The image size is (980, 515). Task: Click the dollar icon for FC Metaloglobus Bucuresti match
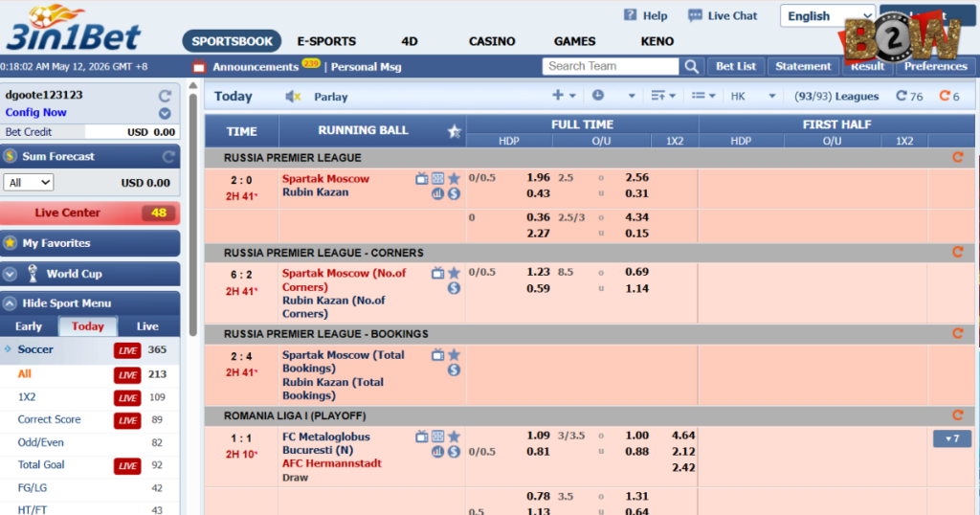point(455,452)
